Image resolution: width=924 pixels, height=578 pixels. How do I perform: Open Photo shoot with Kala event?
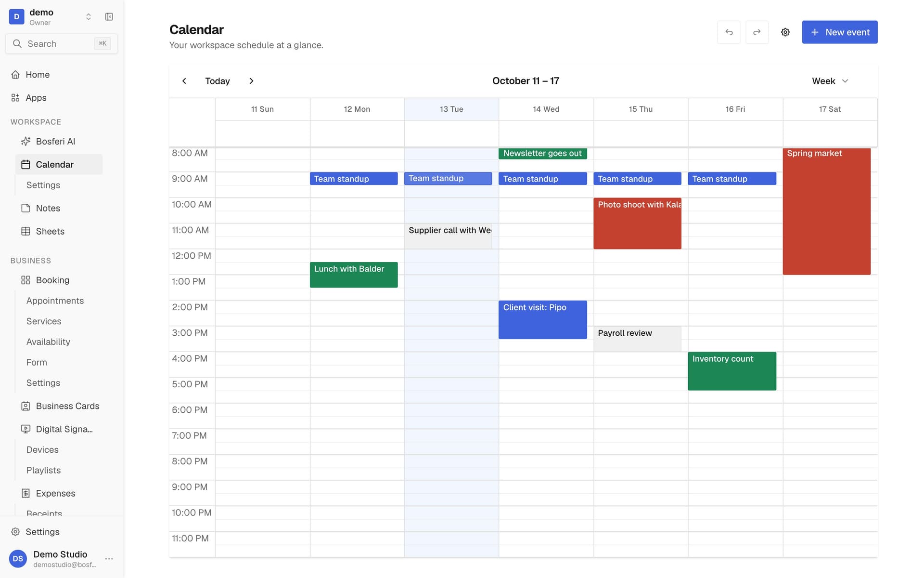637,223
